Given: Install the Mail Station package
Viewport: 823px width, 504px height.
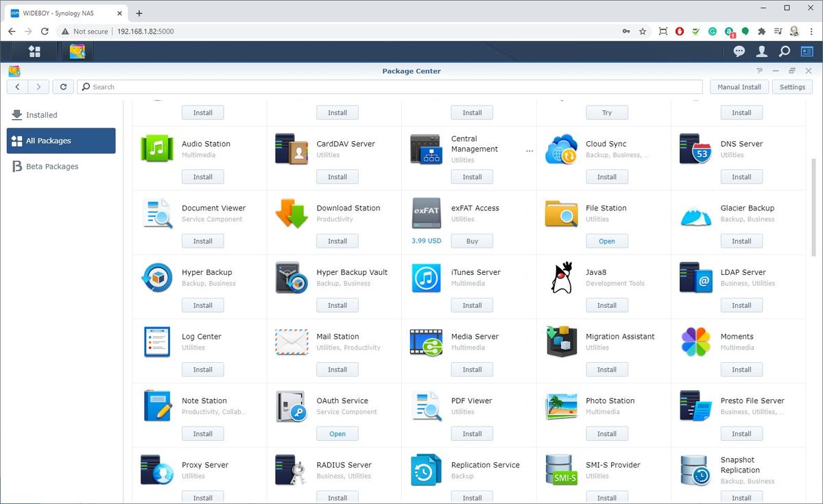Looking at the screenshot, I should 337,370.
